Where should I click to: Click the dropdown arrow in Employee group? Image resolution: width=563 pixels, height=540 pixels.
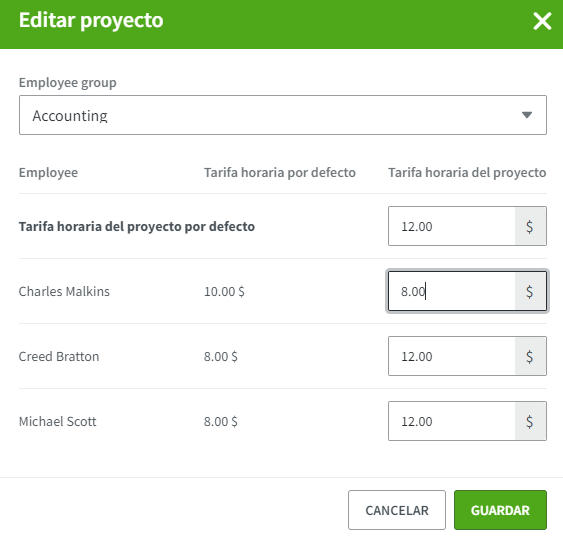(526, 115)
